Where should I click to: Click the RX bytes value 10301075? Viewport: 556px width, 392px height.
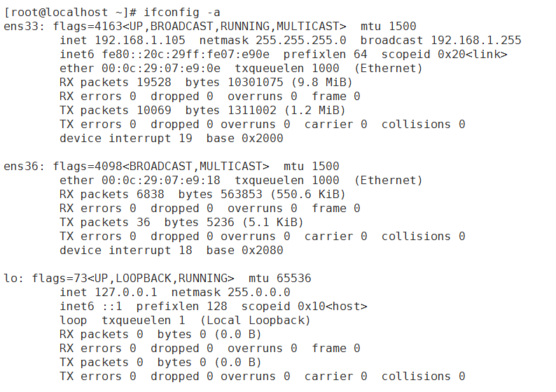(x=256, y=82)
